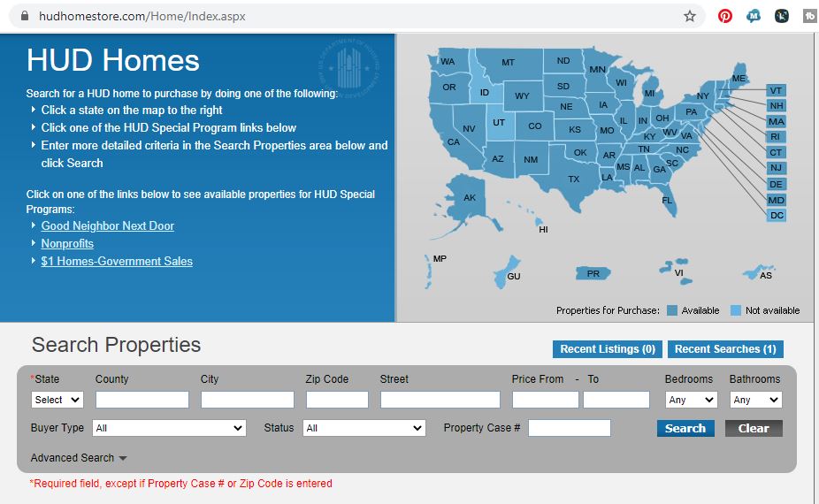Pick Florida on the map
The image size is (819, 504).
click(x=667, y=200)
